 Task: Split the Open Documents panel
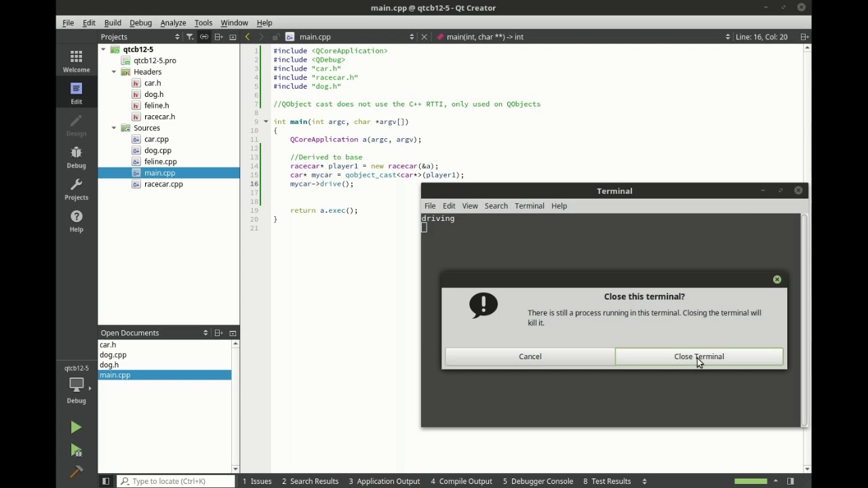(x=218, y=333)
